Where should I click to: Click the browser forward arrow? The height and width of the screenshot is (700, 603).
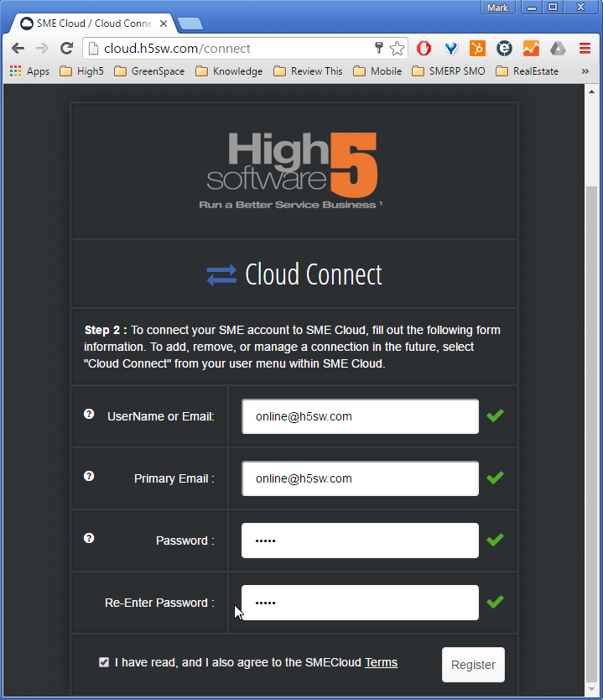42,48
